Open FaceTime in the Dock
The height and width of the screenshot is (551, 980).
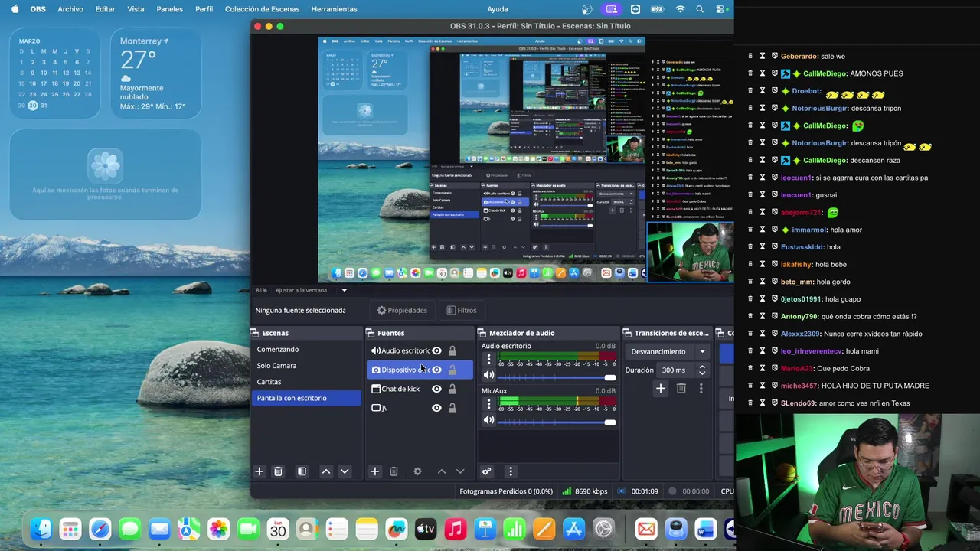click(x=248, y=529)
